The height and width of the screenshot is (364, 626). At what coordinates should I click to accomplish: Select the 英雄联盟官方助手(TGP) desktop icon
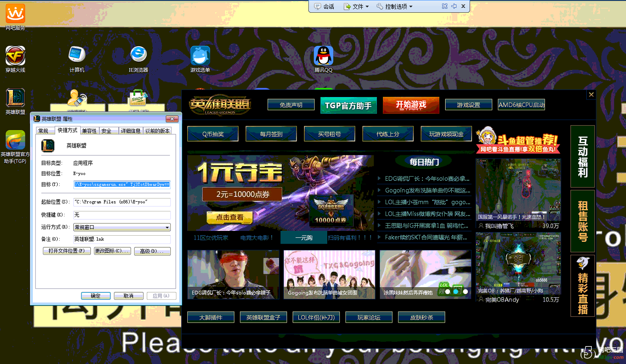15,147
